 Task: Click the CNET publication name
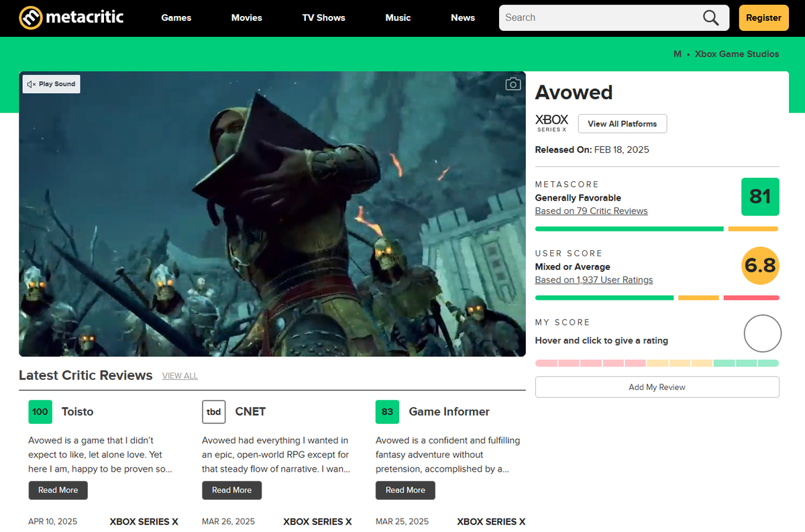point(251,412)
